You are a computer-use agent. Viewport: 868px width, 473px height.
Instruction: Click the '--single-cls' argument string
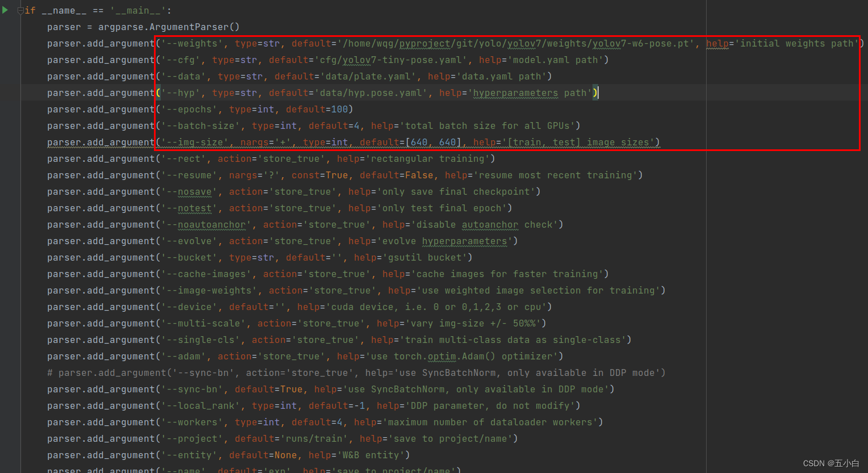coord(201,340)
